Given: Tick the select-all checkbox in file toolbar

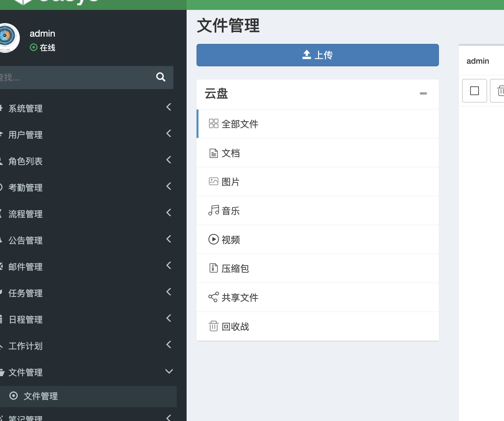Looking at the screenshot, I should (x=474, y=91).
